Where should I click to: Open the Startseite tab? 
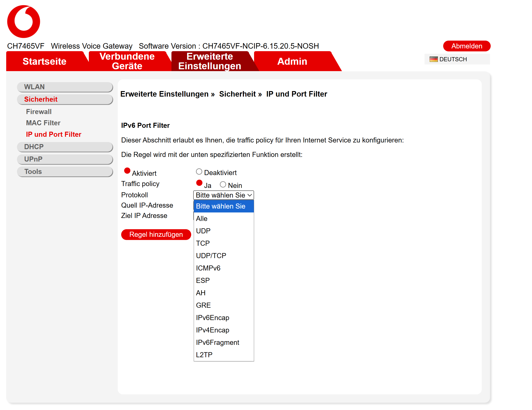click(x=45, y=61)
